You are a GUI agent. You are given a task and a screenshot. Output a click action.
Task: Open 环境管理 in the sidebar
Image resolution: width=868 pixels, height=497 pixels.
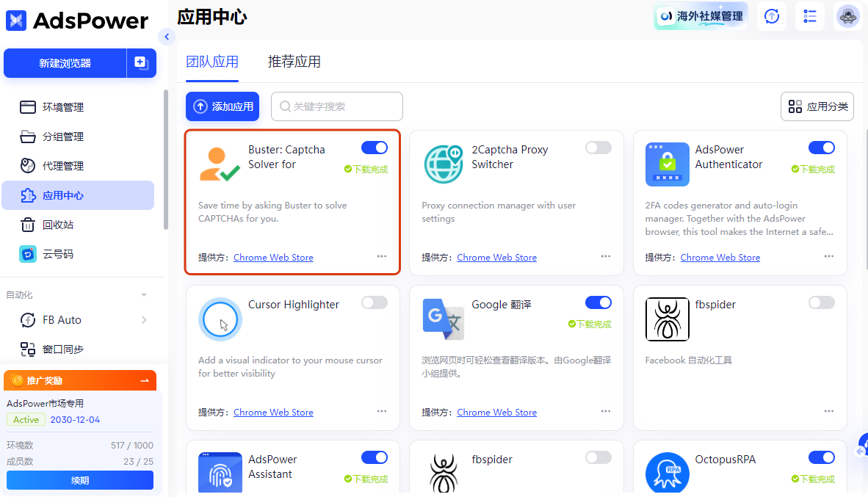click(62, 106)
